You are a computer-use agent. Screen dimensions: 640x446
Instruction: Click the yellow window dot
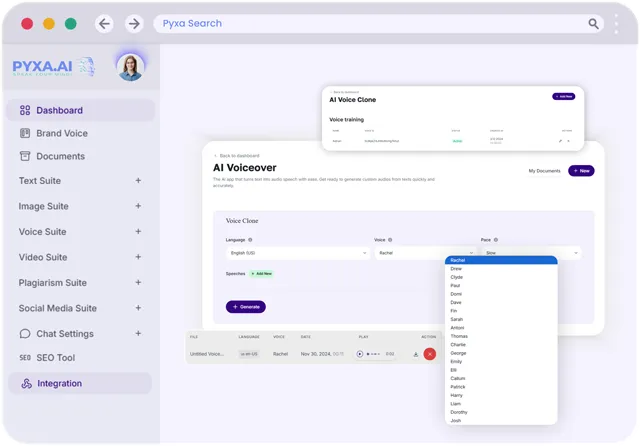pyautogui.click(x=49, y=24)
